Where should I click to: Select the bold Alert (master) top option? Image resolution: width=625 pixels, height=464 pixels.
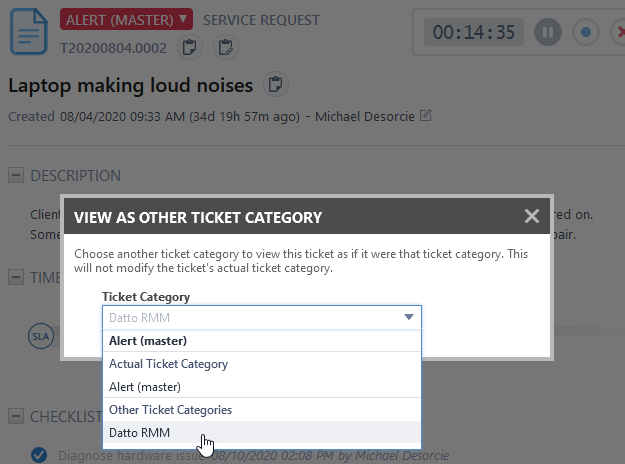pyautogui.click(x=146, y=341)
